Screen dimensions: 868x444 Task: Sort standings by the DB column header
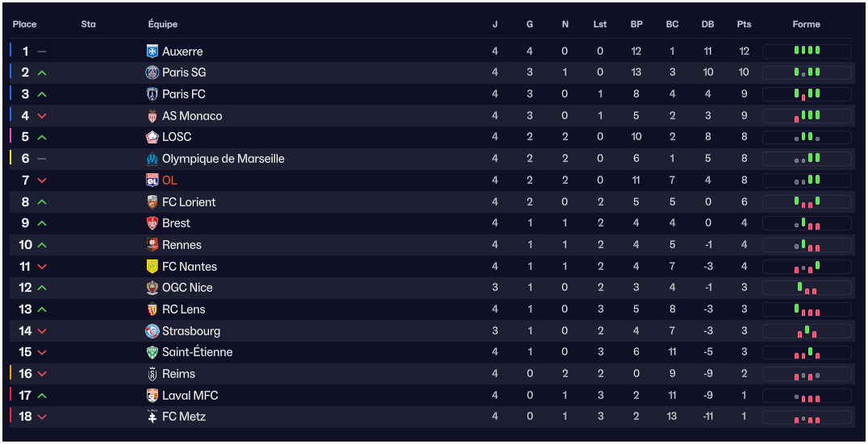pyautogui.click(x=707, y=24)
